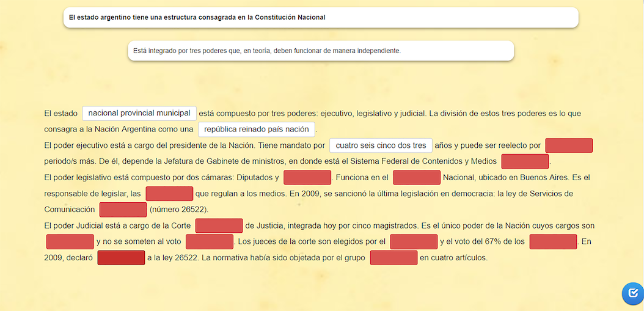The height and width of the screenshot is (311, 644).
Task: Click the blue check answers button
Action: pyautogui.click(x=632, y=293)
